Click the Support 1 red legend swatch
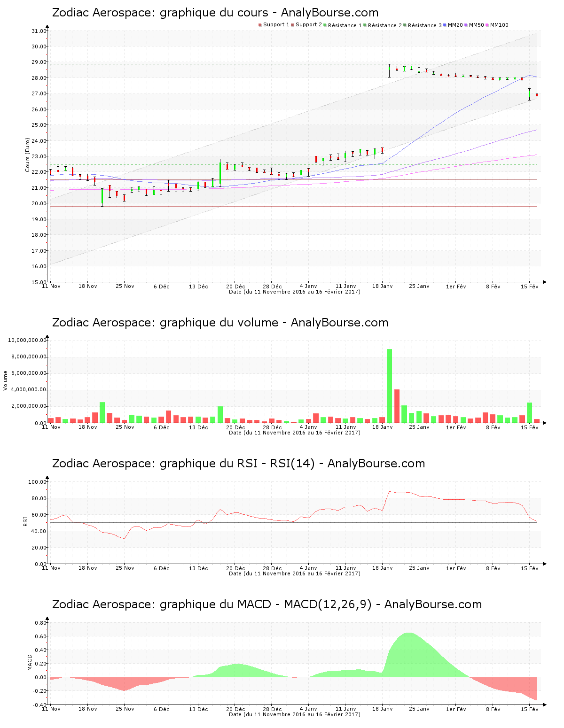 click(260, 25)
